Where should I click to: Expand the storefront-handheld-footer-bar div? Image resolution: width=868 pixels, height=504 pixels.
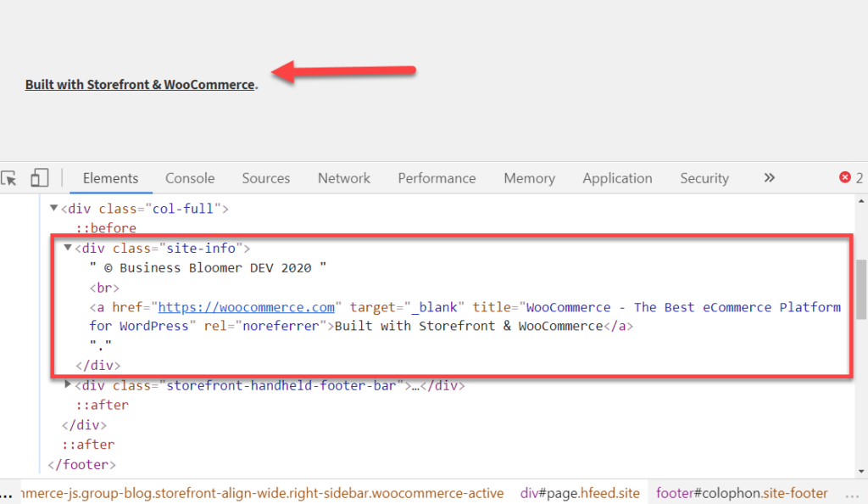click(68, 384)
